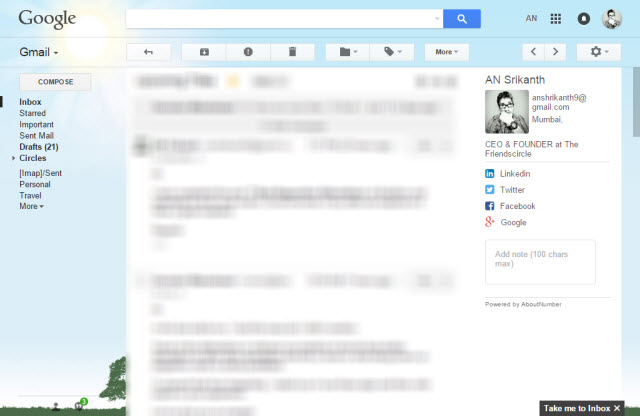Expand More in the sidebar

click(31, 206)
